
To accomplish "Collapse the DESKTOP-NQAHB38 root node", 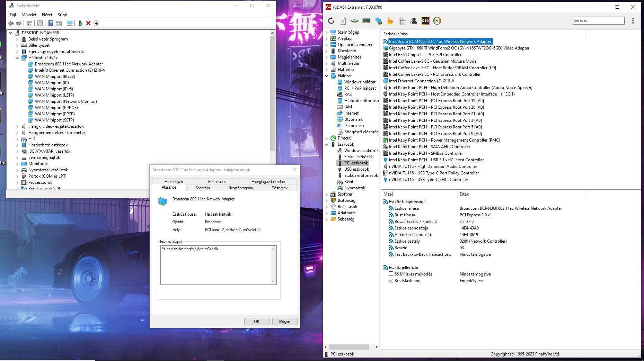I will (11, 33).
